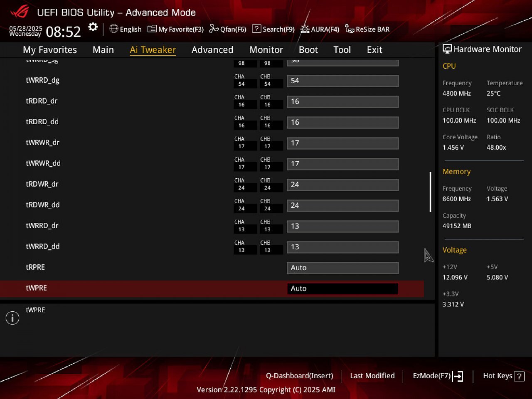Edit the tWRRD_dg value field
This screenshot has height=399, width=532.
343,81
